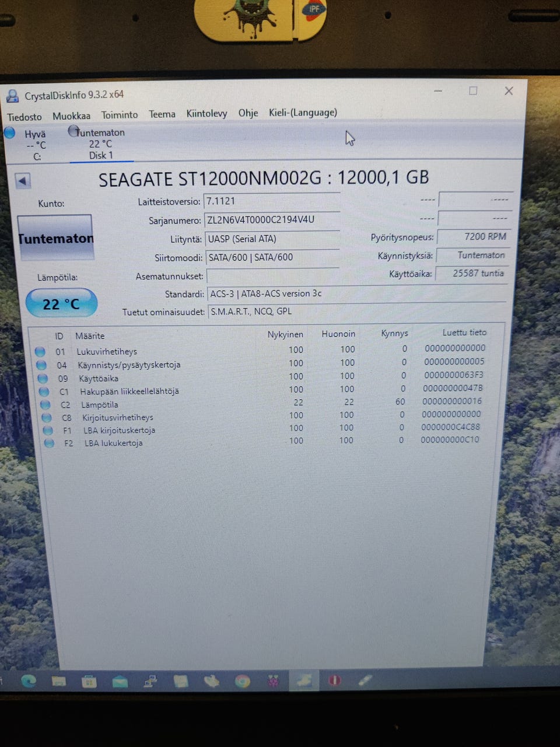This screenshot has height=747, width=560.
Task: Click the raw value 0000000C4C88
Action: pos(451,427)
